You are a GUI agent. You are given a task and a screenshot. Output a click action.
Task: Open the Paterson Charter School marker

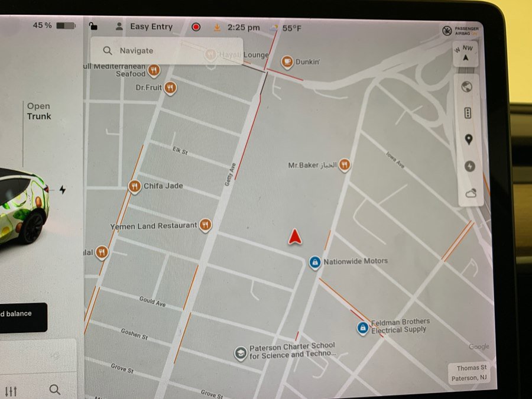(241, 353)
